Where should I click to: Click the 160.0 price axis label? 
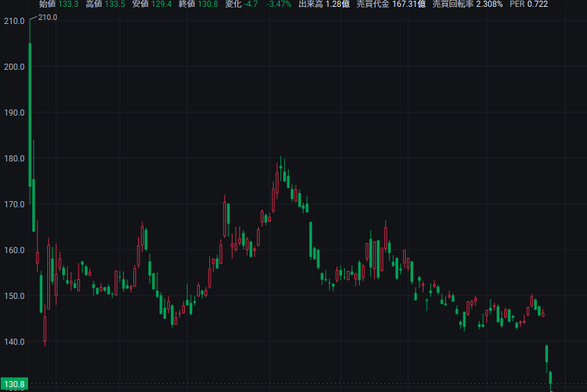[14, 250]
